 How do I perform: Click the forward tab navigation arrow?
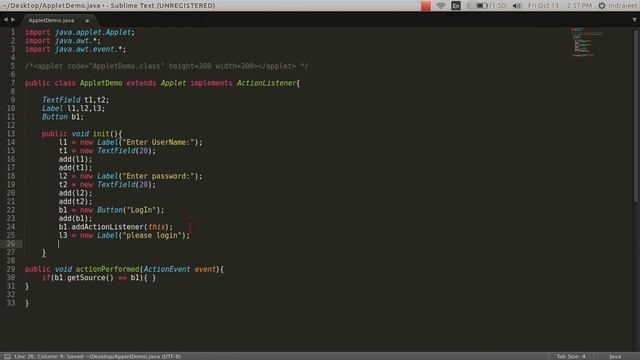click(x=13, y=20)
